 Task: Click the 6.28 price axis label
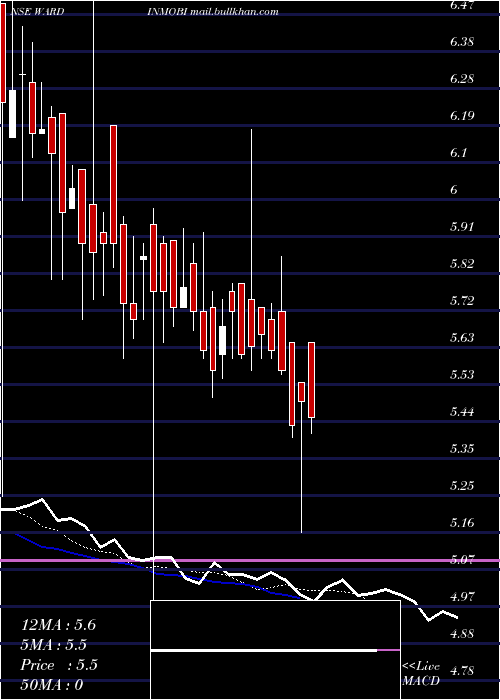point(462,79)
